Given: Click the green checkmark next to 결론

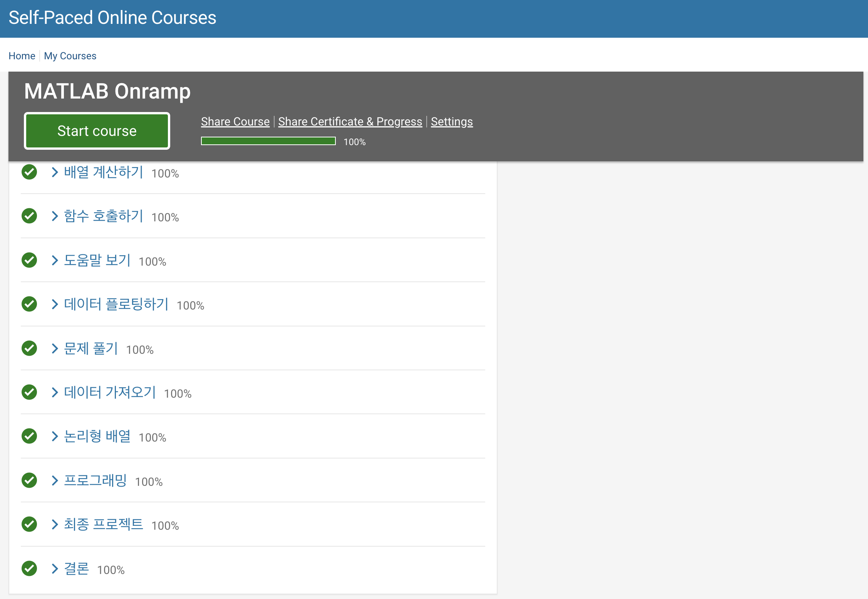Looking at the screenshot, I should pyautogui.click(x=29, y=569).
